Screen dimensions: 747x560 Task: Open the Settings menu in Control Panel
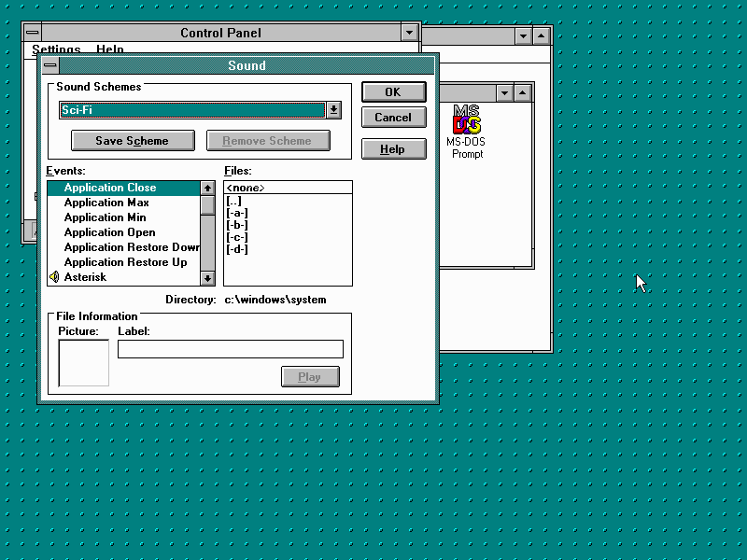[x=56, y=49]
